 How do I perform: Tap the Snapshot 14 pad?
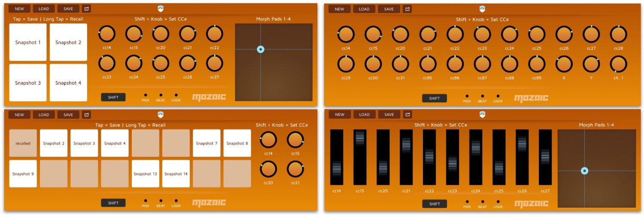(x=176, y=174)
